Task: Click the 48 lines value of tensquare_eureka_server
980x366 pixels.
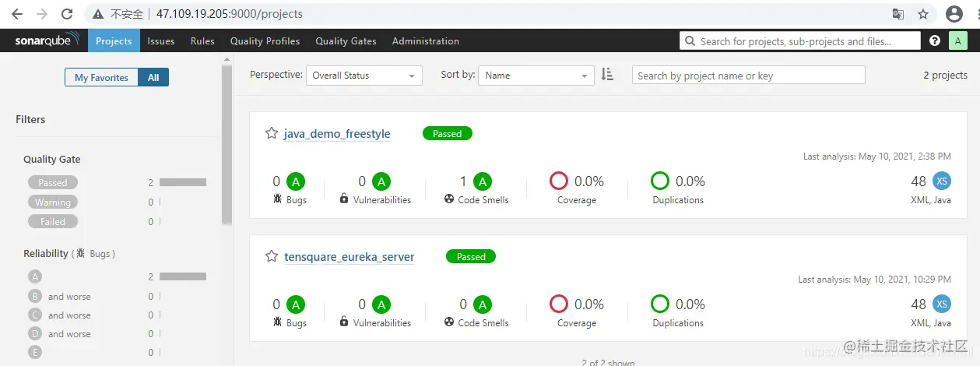Action: click(x=919, y=304)
